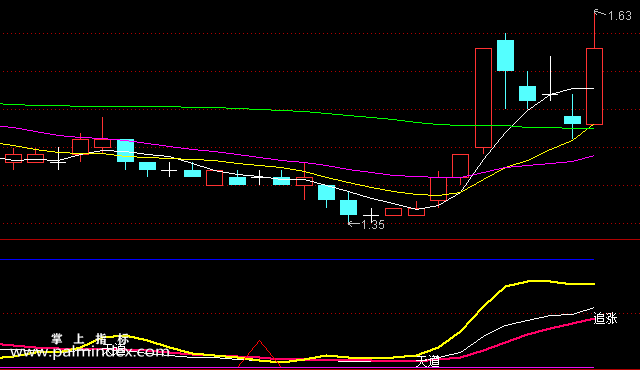Click the large red hollow candle before the cyan peak
The height and width of the screenshot is (370, 640).
pyautogui.click(x=483, y=98)
